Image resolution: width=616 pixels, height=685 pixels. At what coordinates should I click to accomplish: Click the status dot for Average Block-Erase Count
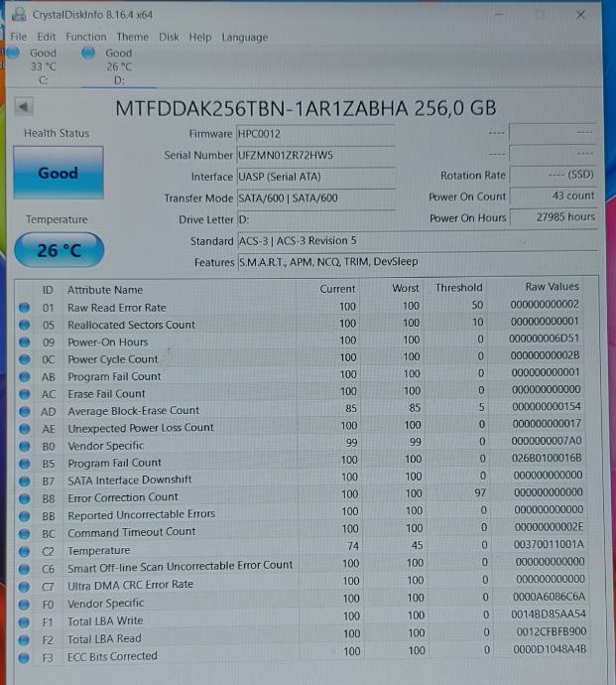click(25, 412)
